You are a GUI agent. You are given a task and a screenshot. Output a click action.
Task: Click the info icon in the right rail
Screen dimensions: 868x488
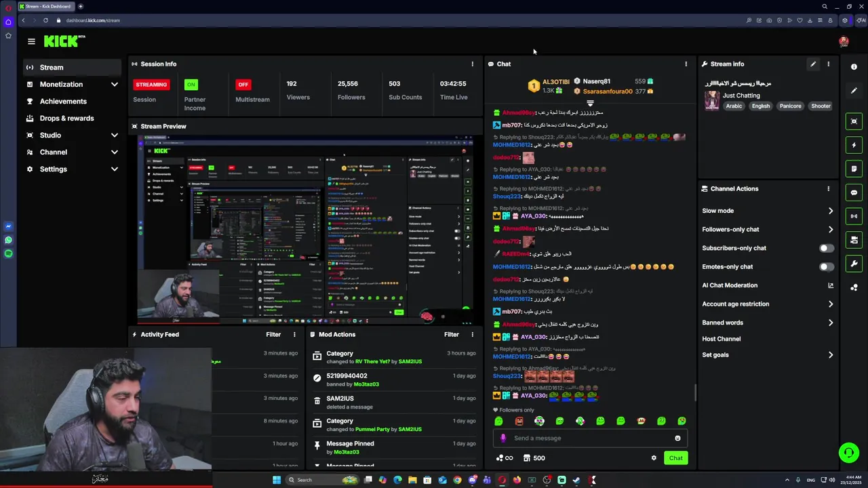(x=854, y=66)
